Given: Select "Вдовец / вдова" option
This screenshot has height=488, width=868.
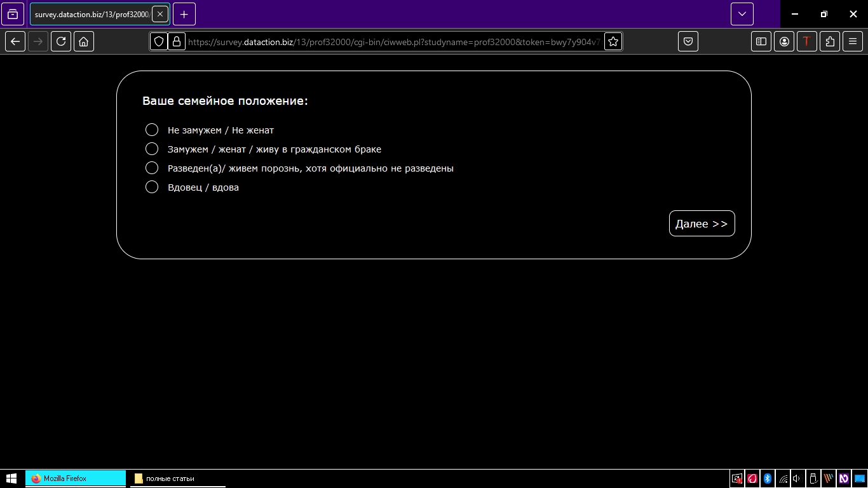Looking at the screenshot, I should 152,187.
